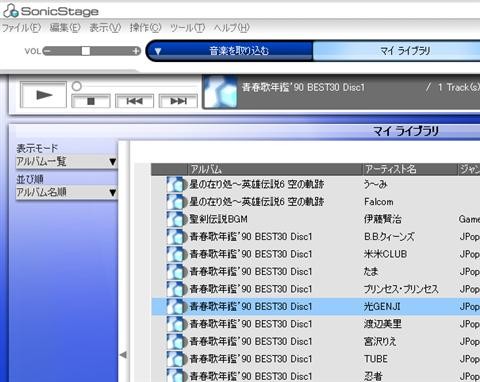Expand the 音楽を取り込む dropdown arrow
480x382 pixels.
tap(158, 51)
